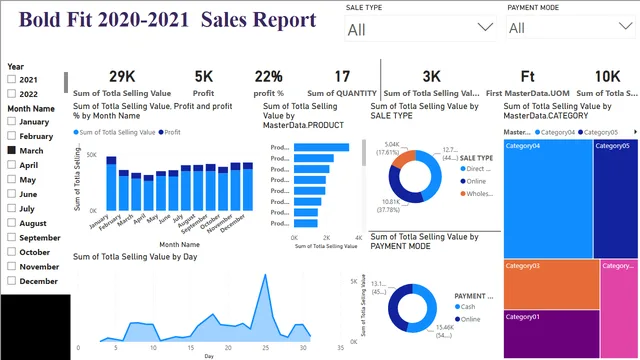This screenshot has height=360, width=640.
Task: Tick the November checkbox
Action: click(x=11, y=266)
